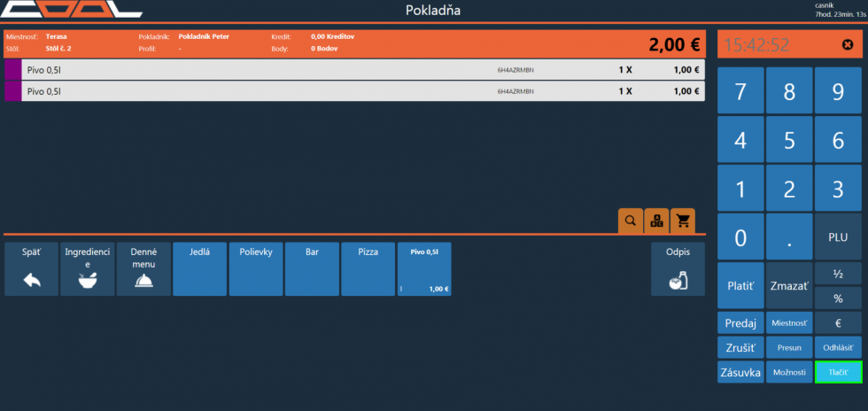
Task: Open the Možnosti options menu
Action: click(x=788, y=372)
